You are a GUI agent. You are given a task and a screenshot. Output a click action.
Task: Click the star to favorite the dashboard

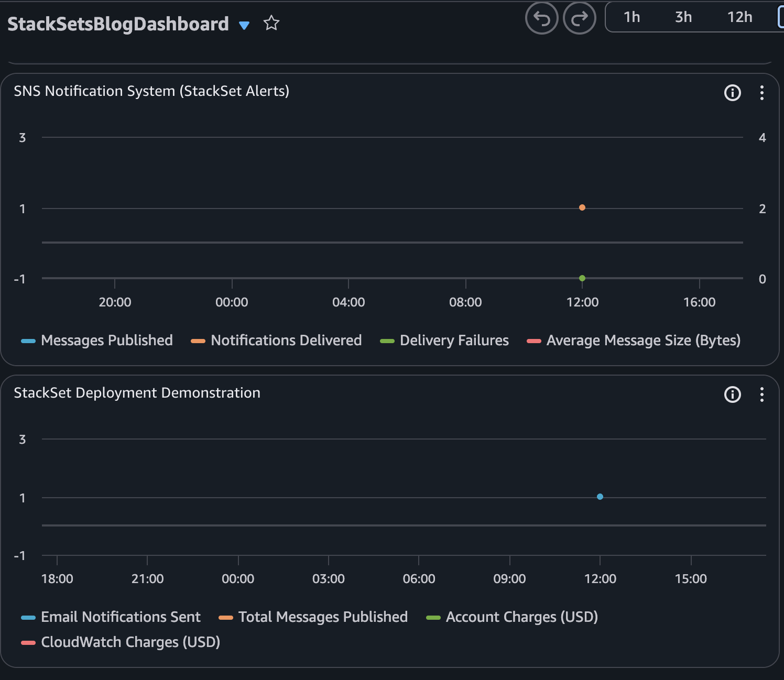(271, 24)
